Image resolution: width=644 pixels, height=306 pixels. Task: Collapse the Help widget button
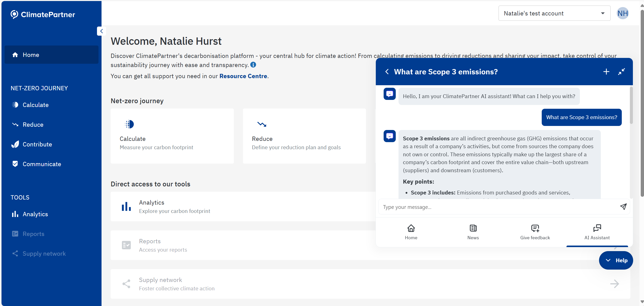pyautogui.click(x=616, y=260)
